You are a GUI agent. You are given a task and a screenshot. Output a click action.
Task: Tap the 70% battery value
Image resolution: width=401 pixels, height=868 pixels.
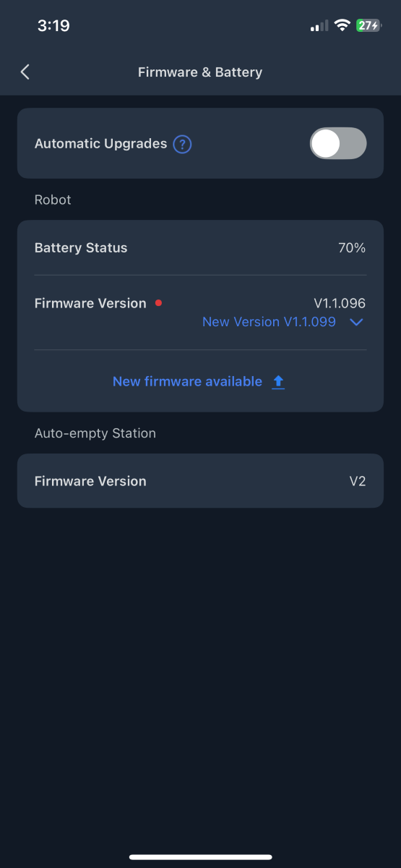352,248
